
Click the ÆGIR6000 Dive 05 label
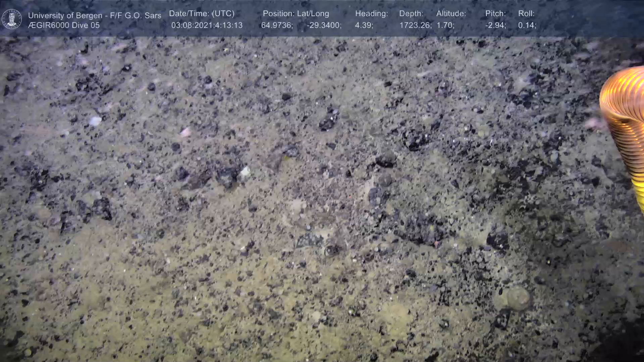(x=64, y=25)
